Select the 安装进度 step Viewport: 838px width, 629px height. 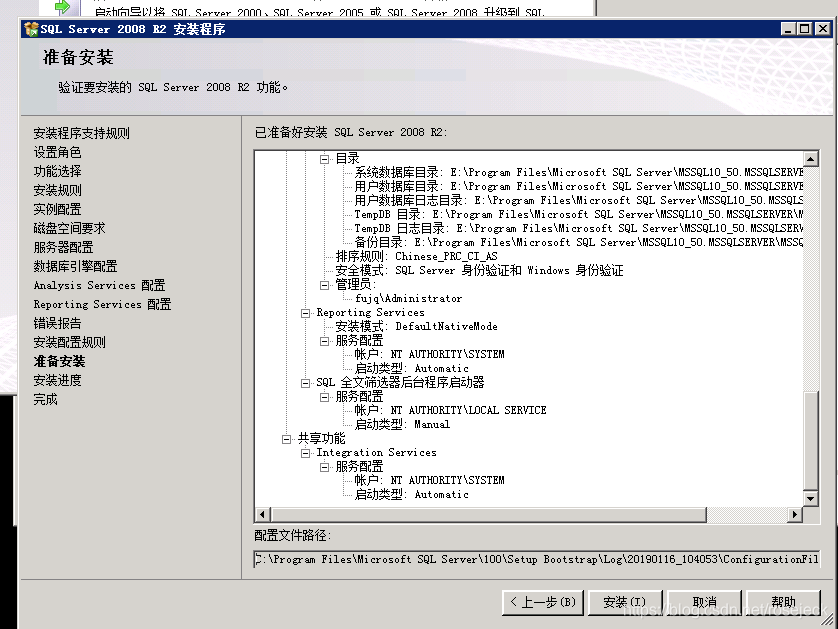tap(58, 380)
